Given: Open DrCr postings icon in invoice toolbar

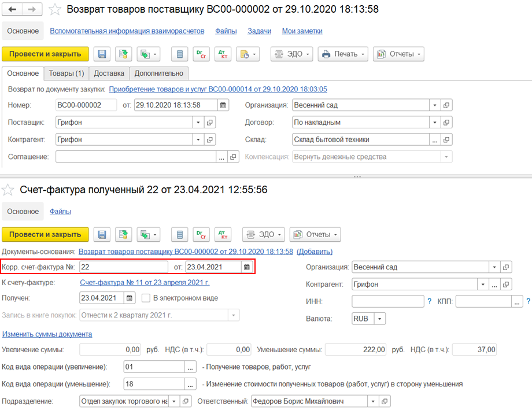Looking at the screenshot, I should [x=201, y=235].
